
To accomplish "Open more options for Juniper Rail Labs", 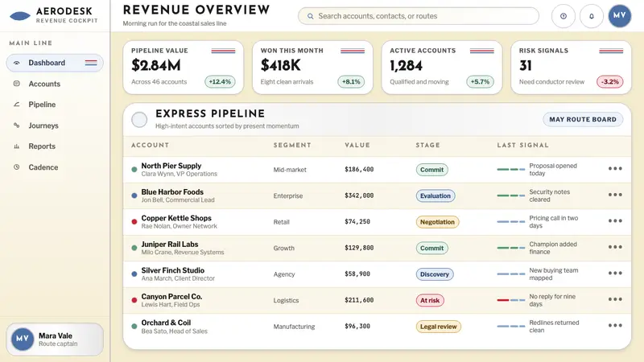I will pos(615,247).
